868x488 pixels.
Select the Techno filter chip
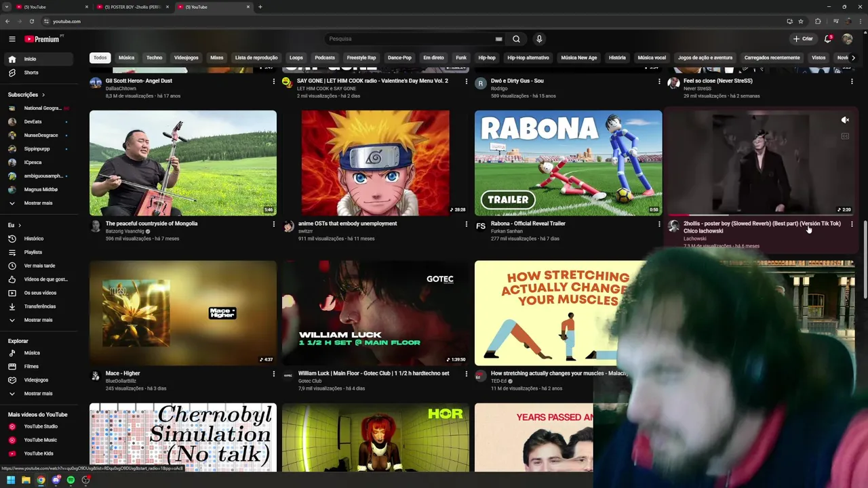coord(155,58)
